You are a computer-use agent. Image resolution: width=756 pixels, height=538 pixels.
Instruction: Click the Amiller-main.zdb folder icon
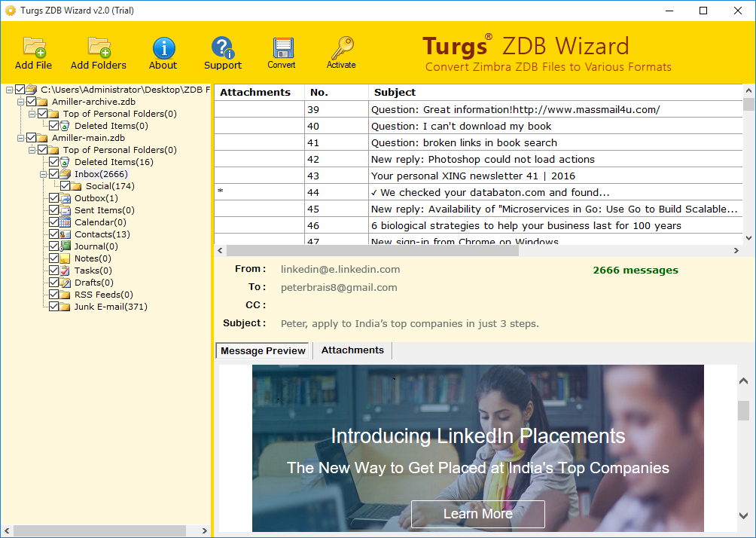[42, 138]
